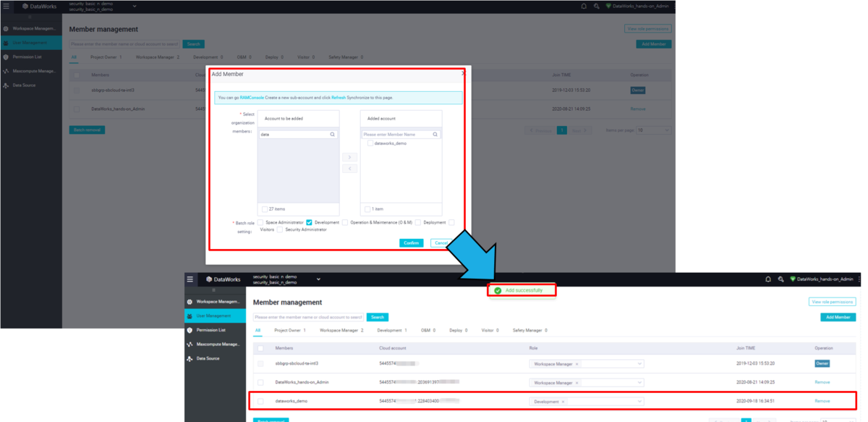
Task: Check the Operation & Maintenance (O & M) checkbox
Action: [345, 222]
